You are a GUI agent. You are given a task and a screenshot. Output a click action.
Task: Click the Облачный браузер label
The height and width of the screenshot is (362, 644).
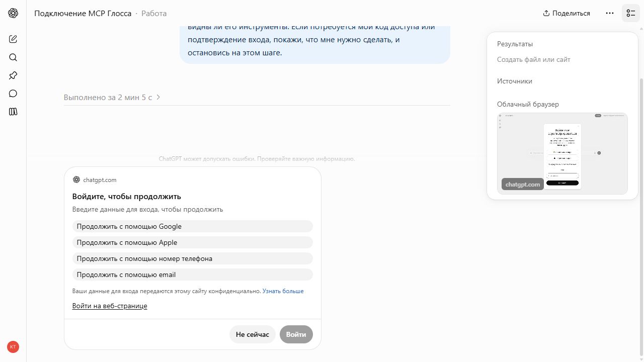[528, 104]
